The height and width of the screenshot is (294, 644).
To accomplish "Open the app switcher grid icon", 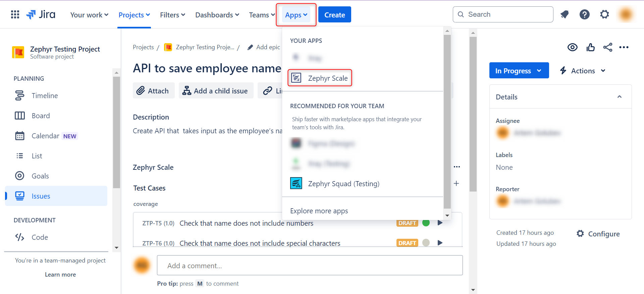I will pos(15,14).
